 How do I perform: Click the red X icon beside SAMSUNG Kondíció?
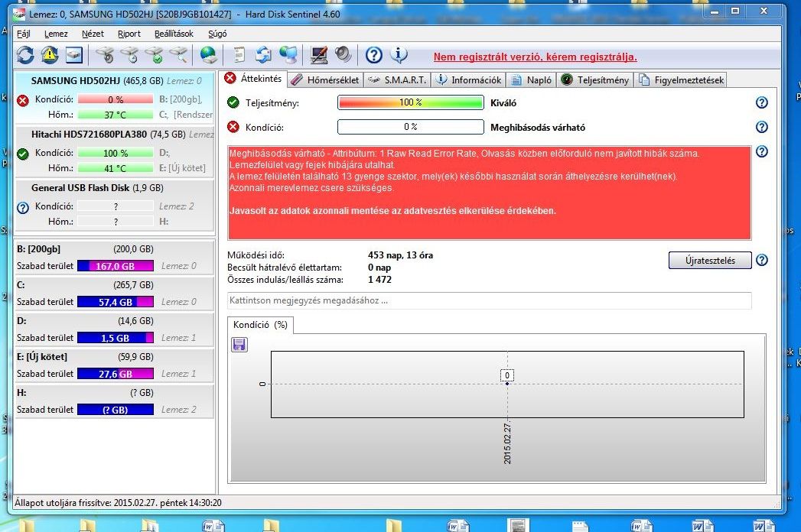click(x=23, y=100)
